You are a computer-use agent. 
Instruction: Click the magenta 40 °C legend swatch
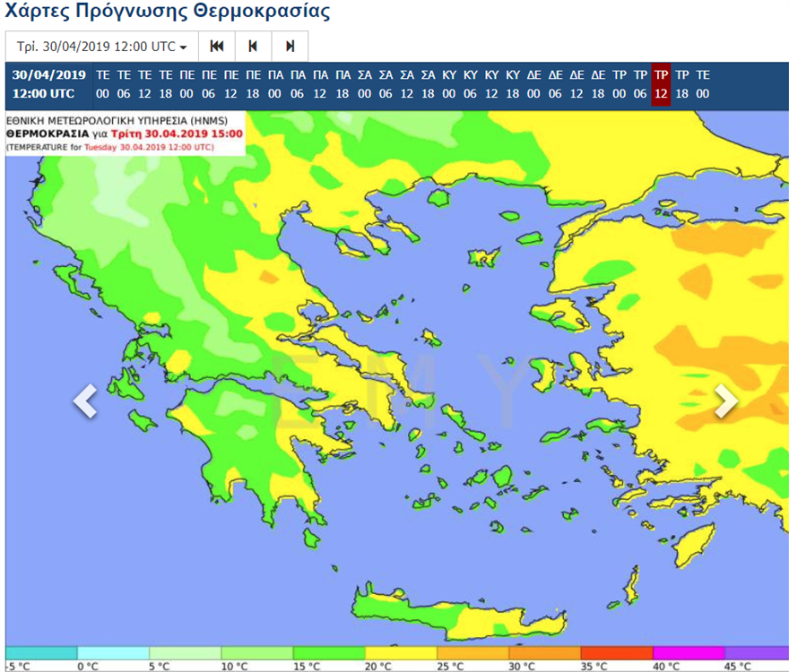pyautogui.click(x=688, y=652)
